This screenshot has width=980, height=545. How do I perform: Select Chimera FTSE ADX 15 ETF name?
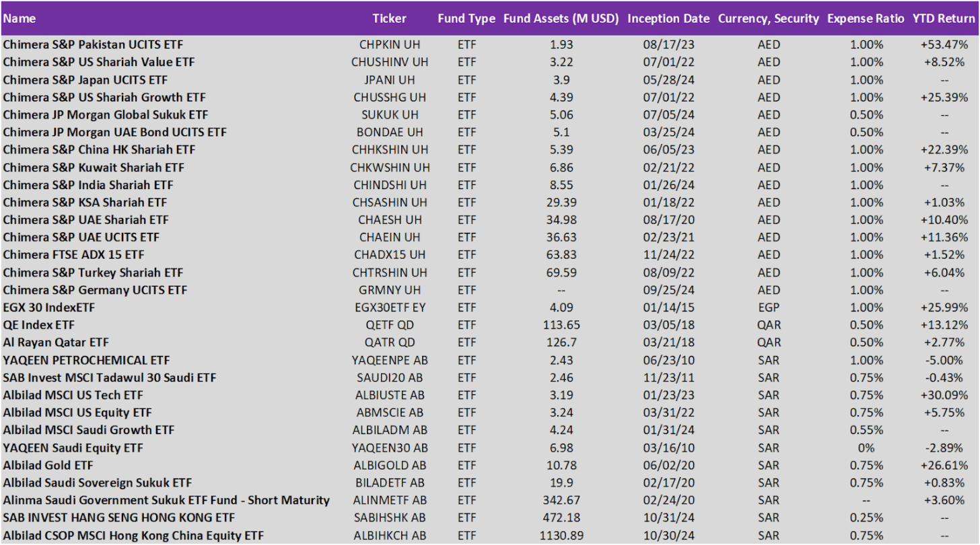tap(73, 254)
